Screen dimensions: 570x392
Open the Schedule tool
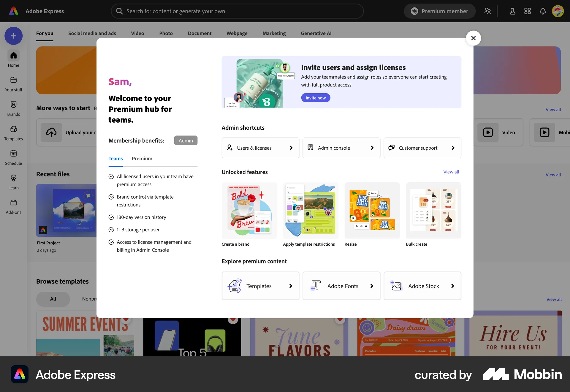[x=13, y=157]
